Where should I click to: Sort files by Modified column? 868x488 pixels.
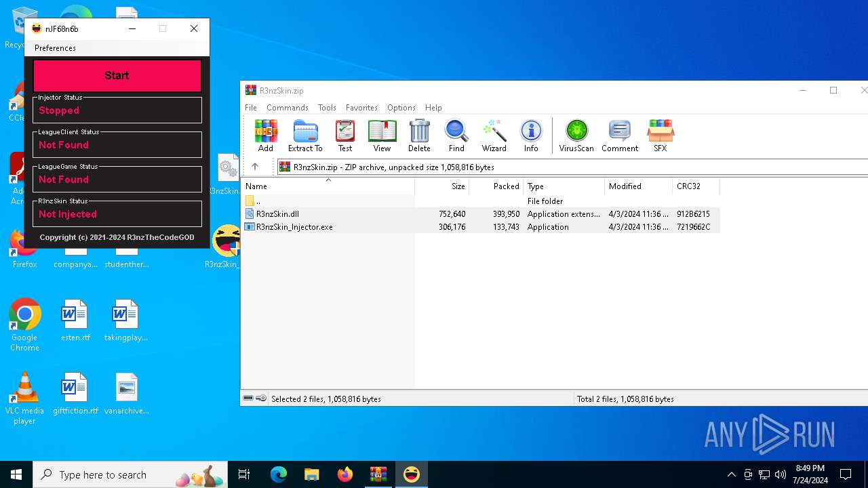coord(639,186)
